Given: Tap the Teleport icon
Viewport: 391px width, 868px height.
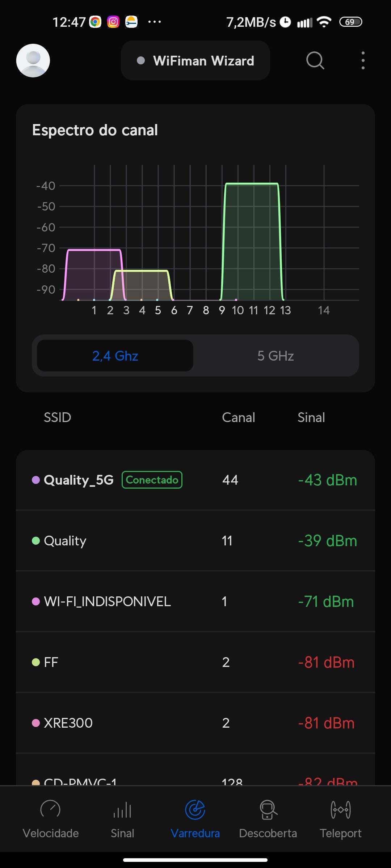Looking at the screenshot, I should tap(341, 809).
